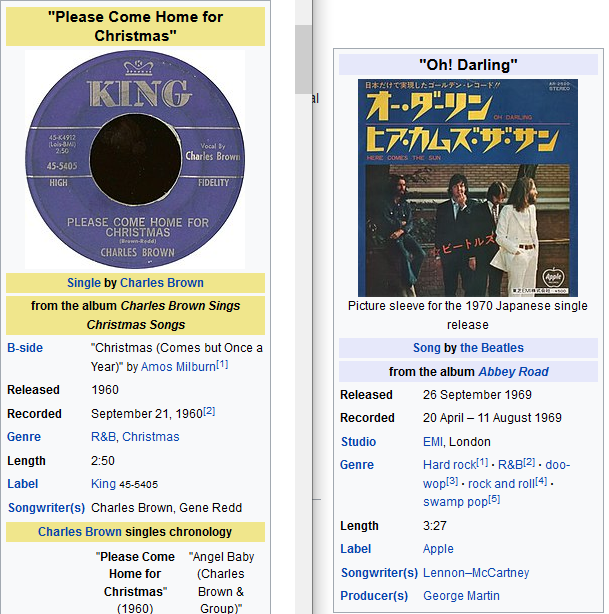Open Songwriter(s) link in Oh! Darling infobox
Viewport: 609px width, 614px height.
379,573
